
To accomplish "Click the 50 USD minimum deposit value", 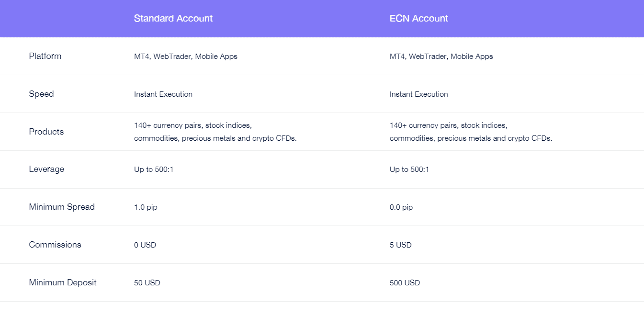I will 147,283.
